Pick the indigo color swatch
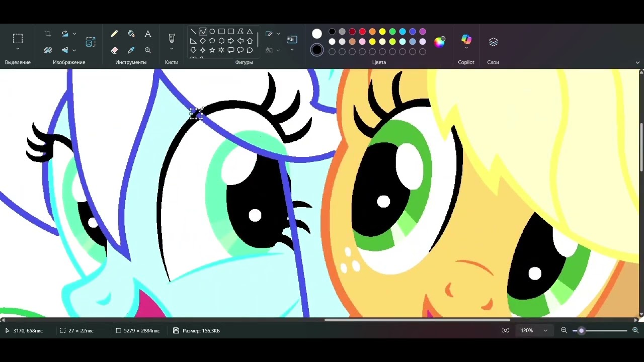 [413, 32]
